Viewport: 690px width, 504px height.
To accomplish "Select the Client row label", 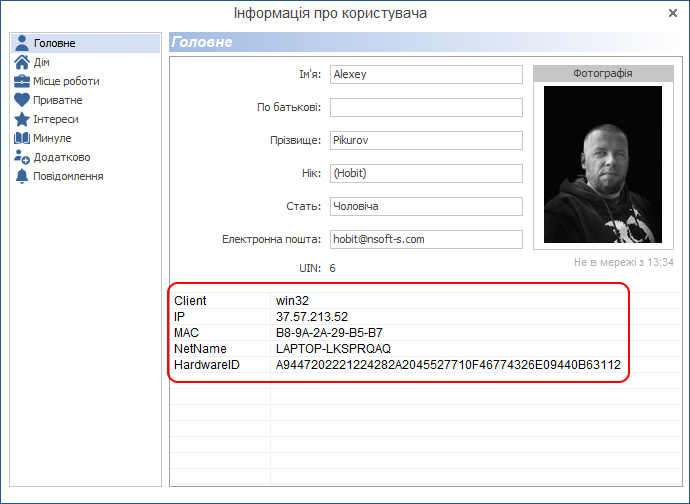I will tap(190, 301).
